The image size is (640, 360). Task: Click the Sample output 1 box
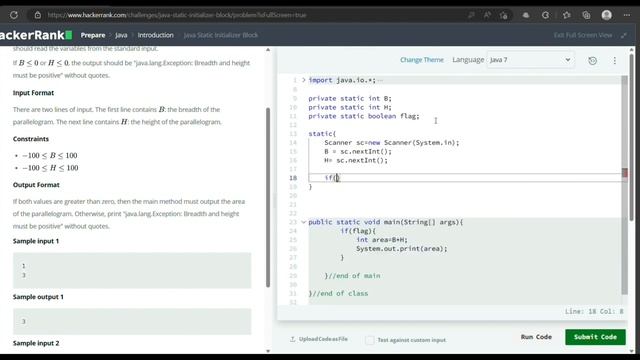[132, 321]
